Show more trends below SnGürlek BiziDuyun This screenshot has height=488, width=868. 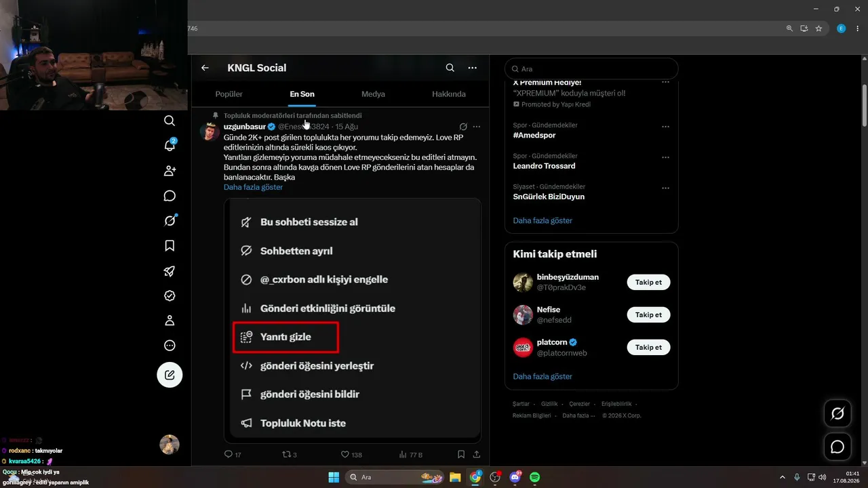point(542,220)
